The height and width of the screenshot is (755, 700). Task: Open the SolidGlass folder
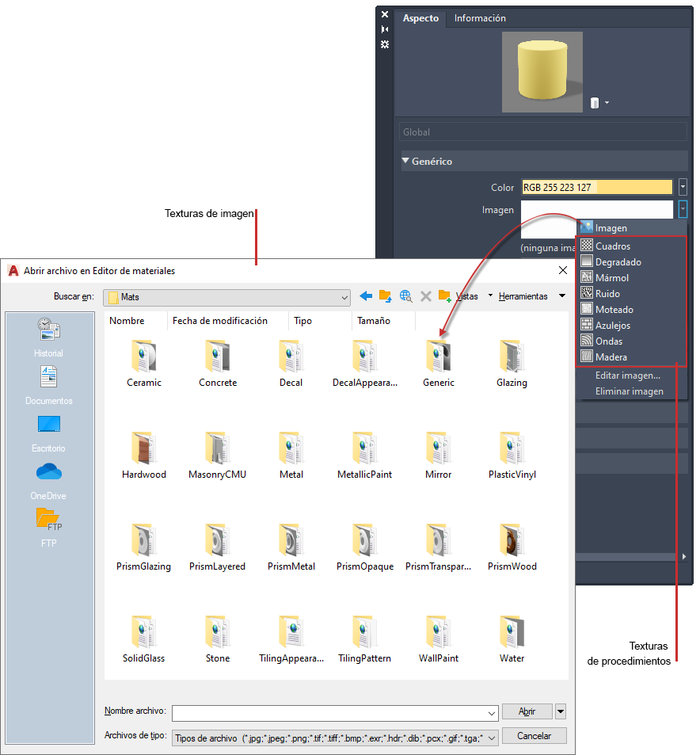coord(144,639)
